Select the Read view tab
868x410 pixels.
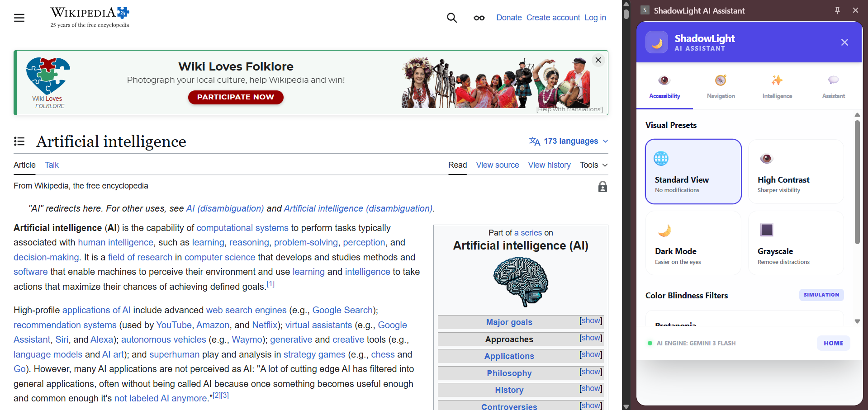tap(457, 165)
